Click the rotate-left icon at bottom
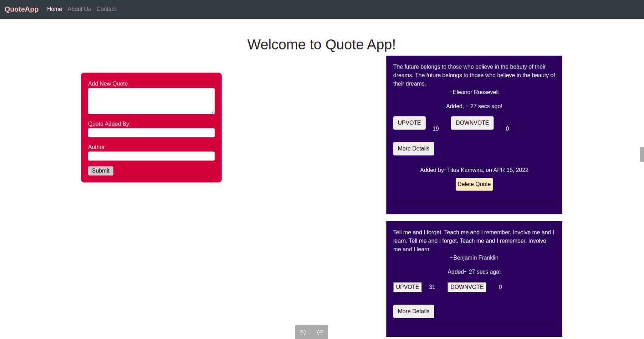644x339 pixels. pyautogui.click(x=303, y=333)
